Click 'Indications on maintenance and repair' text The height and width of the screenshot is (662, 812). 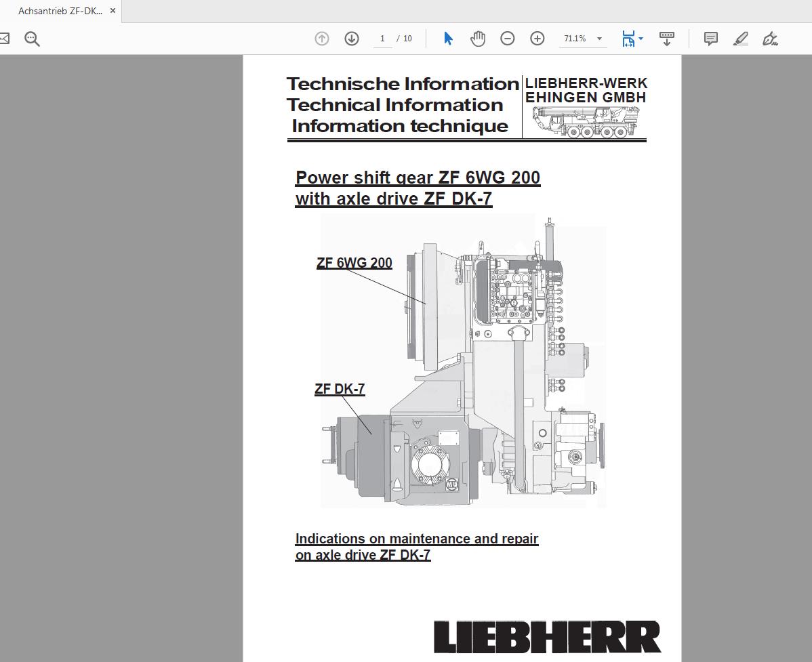(x=417, y=539)
